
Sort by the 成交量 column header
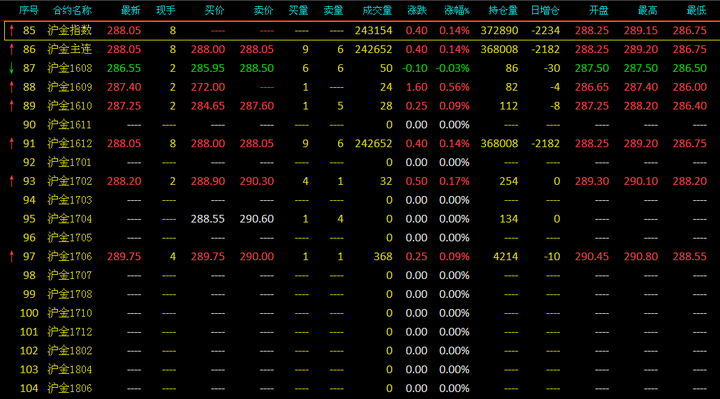point(377,10)
